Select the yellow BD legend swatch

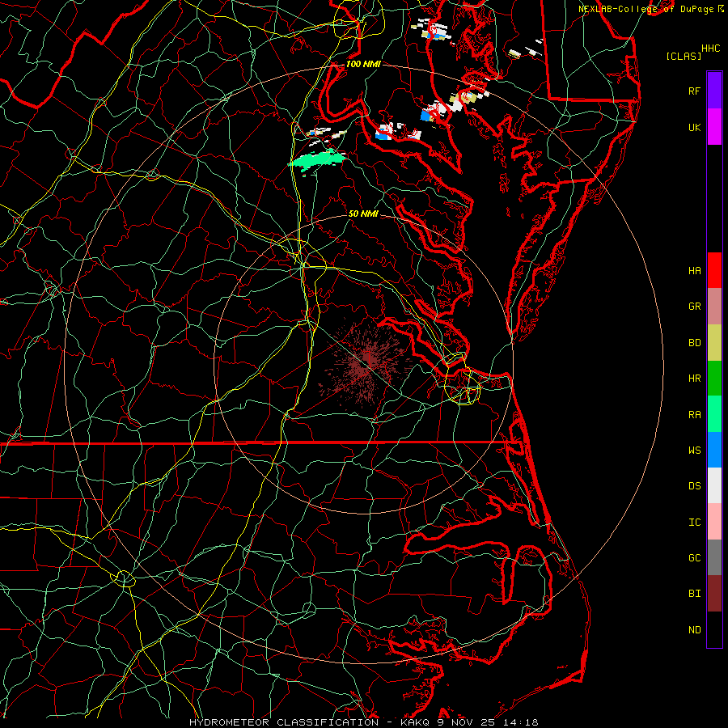714,343
